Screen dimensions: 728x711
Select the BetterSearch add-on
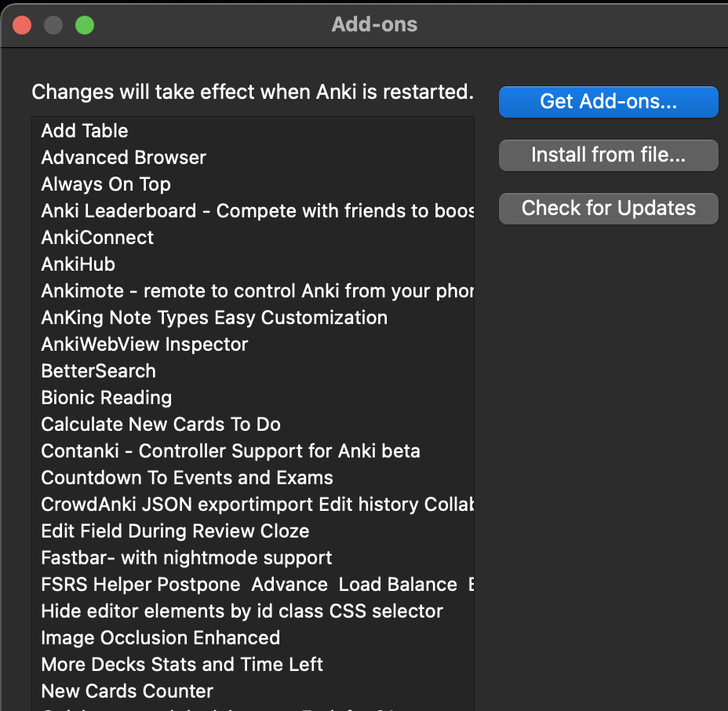click(98, 371)
